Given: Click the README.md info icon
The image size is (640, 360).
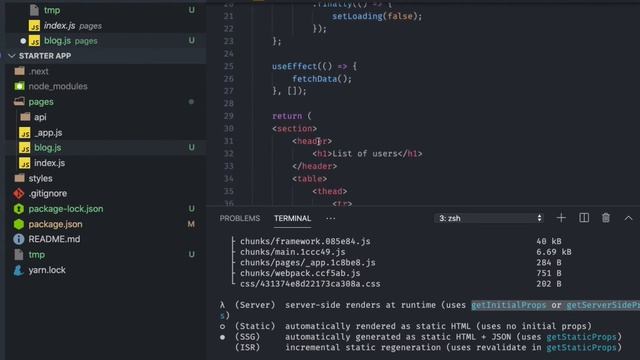Looking at the screenshot, I should click(x=19, y=239).
